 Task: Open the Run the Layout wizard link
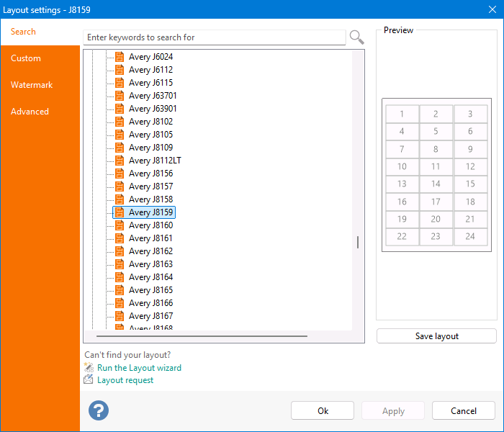coord(139,368)
